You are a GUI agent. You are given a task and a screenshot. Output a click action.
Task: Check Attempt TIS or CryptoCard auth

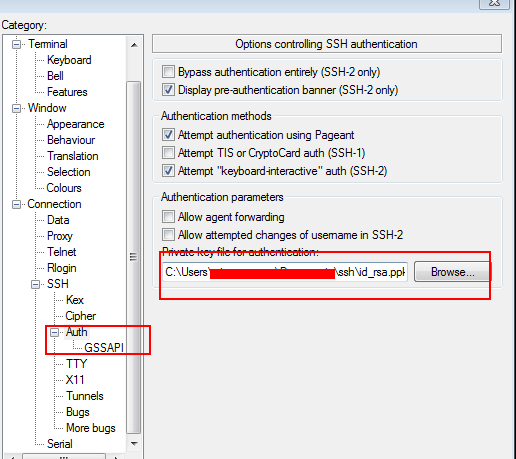point(168,153)
